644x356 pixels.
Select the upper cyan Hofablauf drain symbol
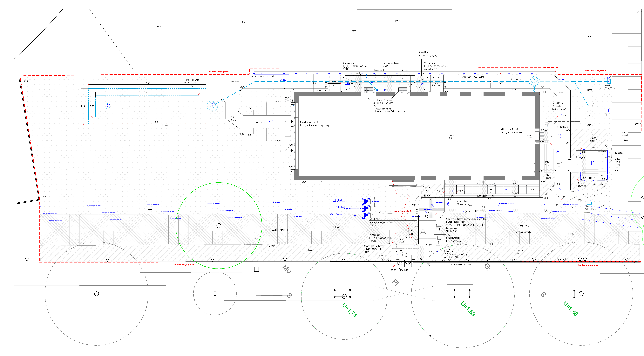coord(609,81)
